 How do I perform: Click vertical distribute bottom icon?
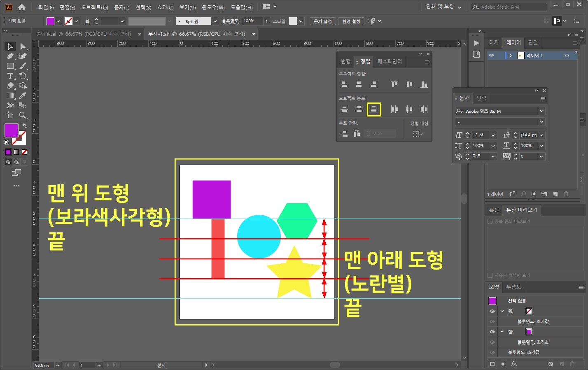coord(374,109)
